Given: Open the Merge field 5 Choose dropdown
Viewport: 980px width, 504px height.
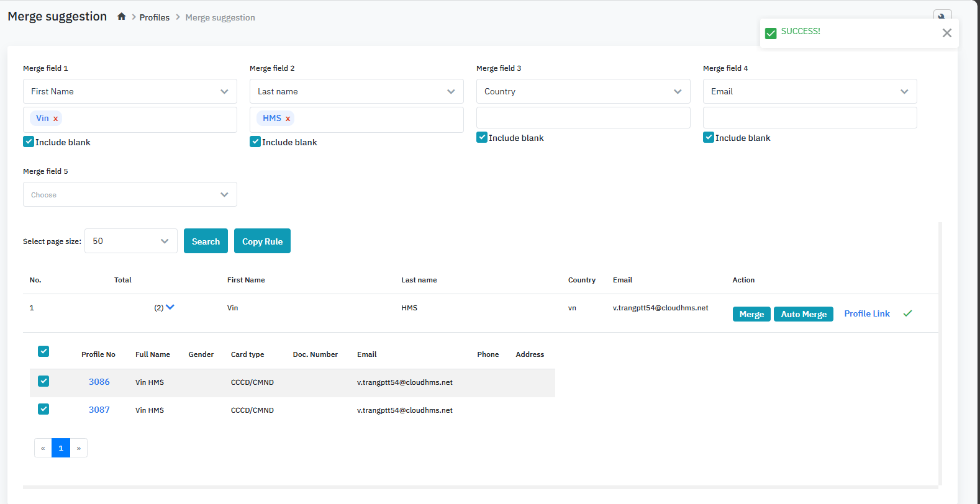Looking at the screenshot, I should click(130, 194).
